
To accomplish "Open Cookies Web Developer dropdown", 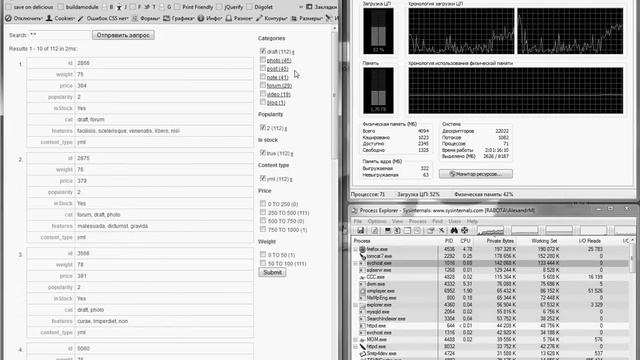I will 60,18.
